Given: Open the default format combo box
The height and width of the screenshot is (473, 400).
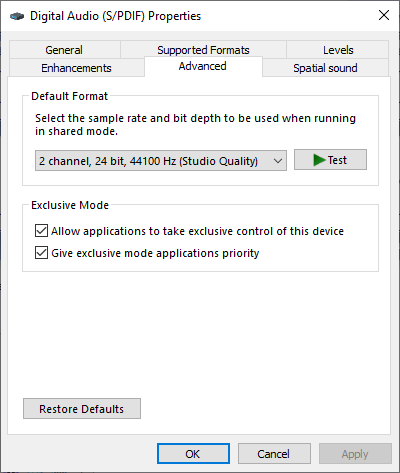Looking at the screenshot, I should [x=161, y=161].
